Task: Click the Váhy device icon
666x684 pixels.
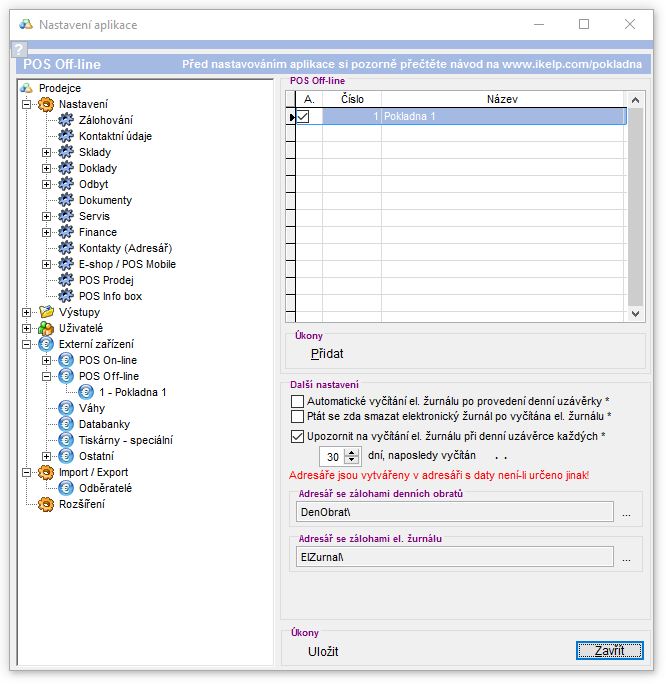Action: pos(66,408)
